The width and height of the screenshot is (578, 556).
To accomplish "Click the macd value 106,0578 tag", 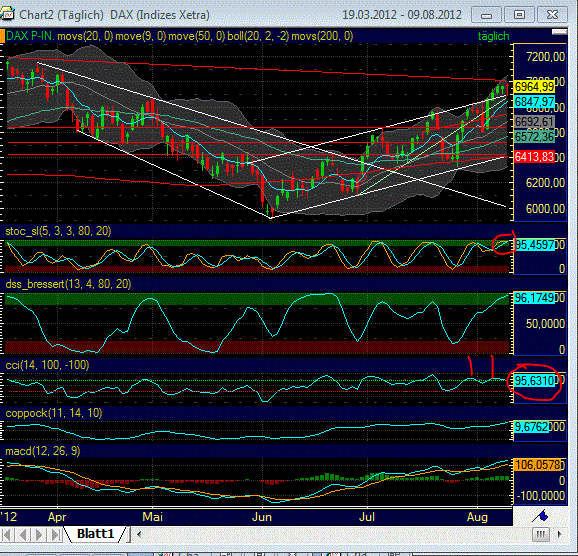I will 537,465.
